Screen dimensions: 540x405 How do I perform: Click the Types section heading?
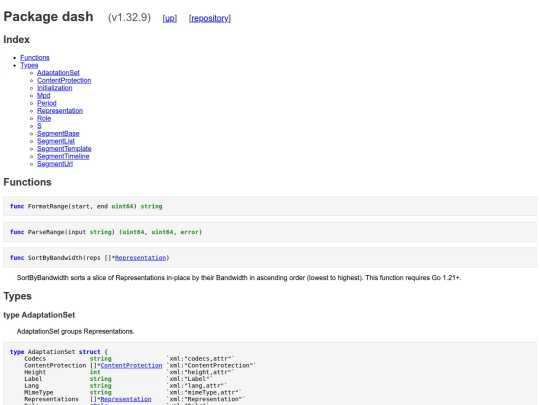(18, 296)
